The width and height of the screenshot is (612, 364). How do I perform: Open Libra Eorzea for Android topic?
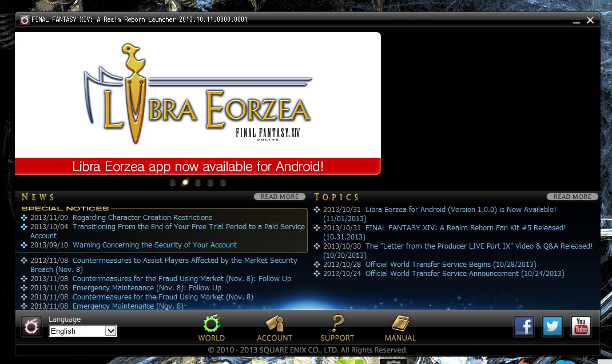tap(439, 214)
